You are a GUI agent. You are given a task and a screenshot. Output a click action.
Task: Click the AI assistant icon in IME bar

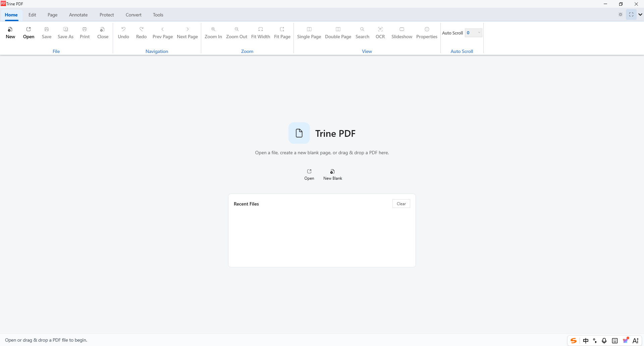click(635, 341)
